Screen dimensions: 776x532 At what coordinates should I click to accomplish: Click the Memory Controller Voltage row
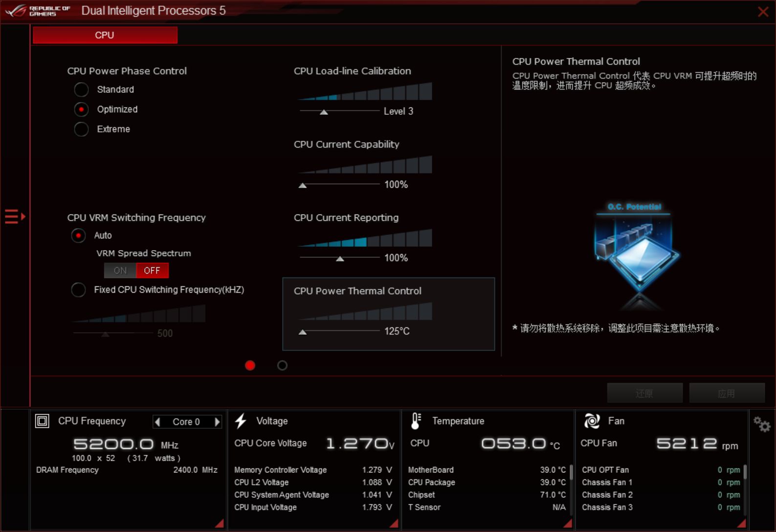(313, 470)
